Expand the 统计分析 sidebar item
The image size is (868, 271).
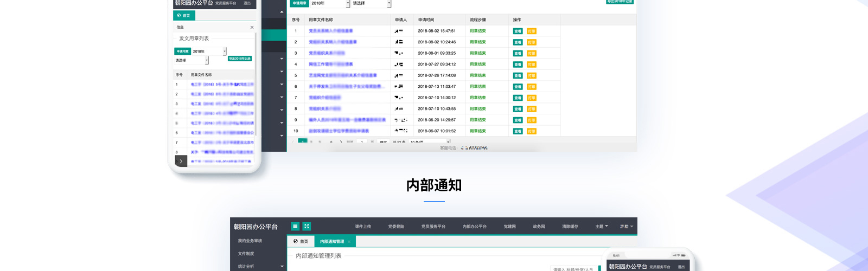pos(259,267)
